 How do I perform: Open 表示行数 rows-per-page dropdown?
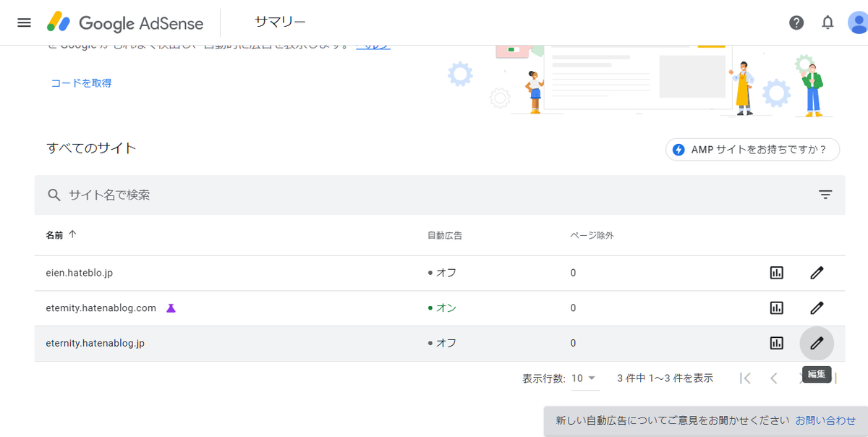coord(584,378)
